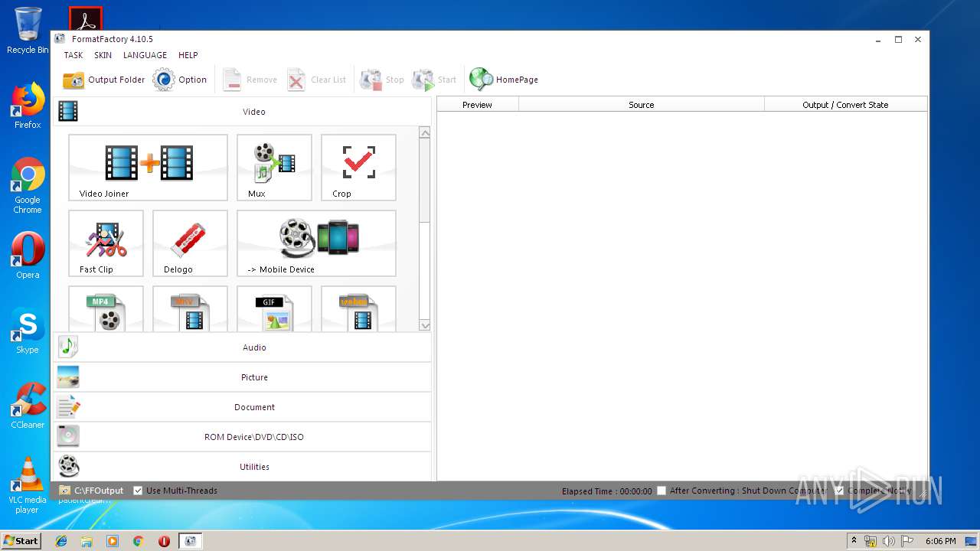Toggle After Converting Shut Down Computer checkbox
This screenshot has height=551, width=980.
661,491
